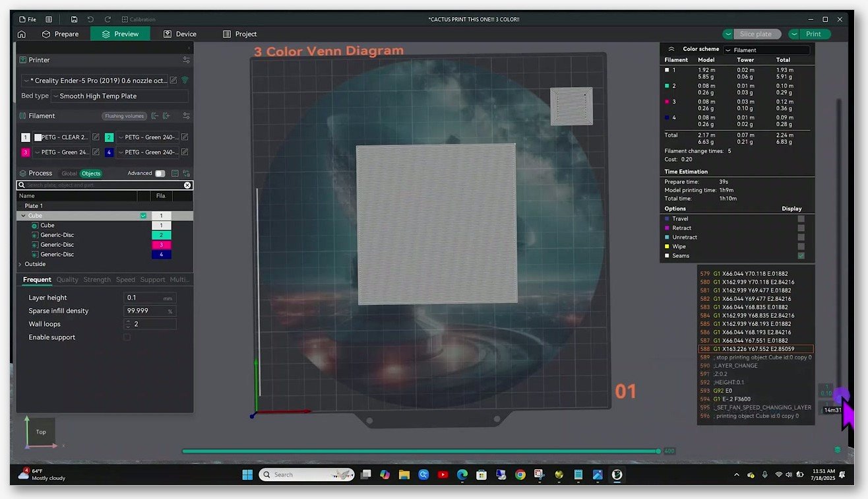Select the Global process mode
The image size is (868, 499).
(x=69, y=174)
